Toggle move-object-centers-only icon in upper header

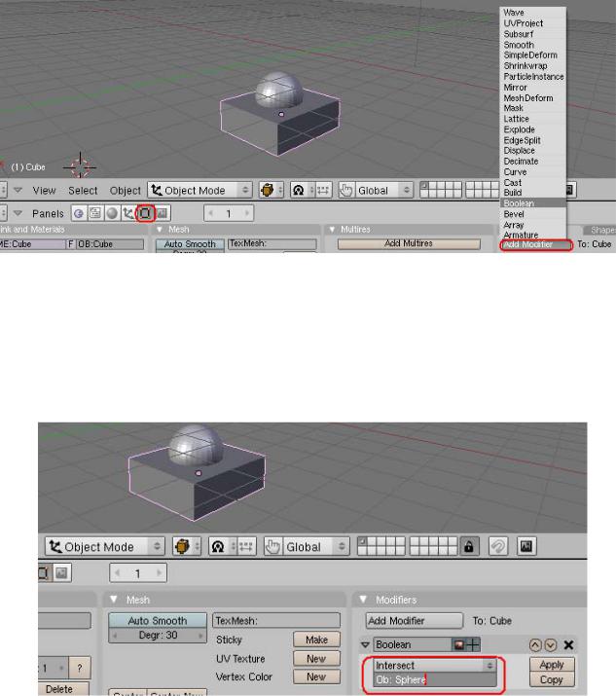click(x=323, y=191)
